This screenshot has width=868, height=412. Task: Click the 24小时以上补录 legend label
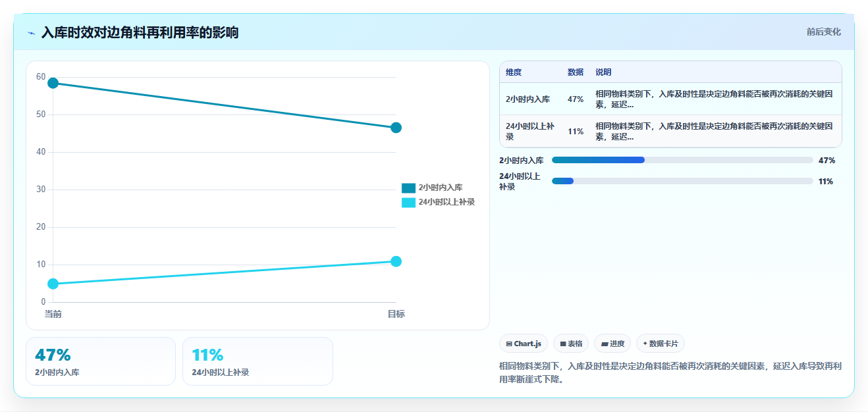click(447, 202)
